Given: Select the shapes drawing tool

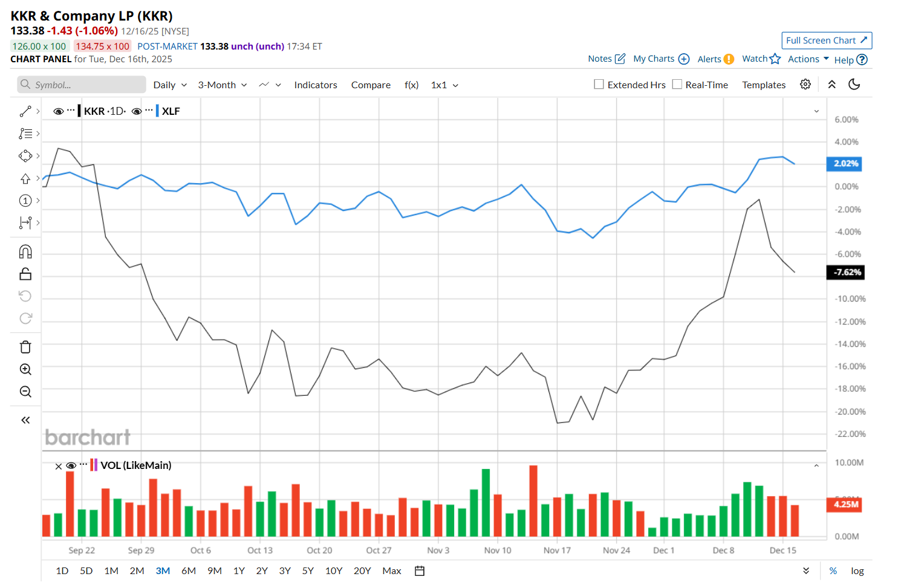Looking at the screenshot, I should point(25,156).
